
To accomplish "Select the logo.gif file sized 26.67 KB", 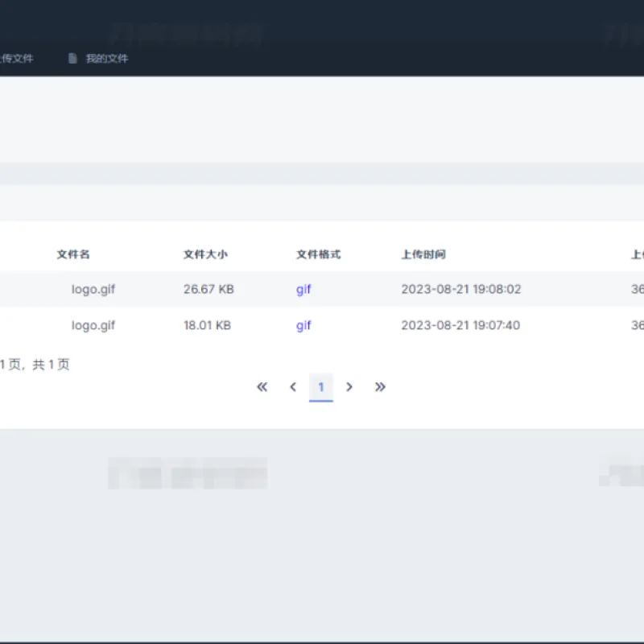I will [x=93, y=290].
